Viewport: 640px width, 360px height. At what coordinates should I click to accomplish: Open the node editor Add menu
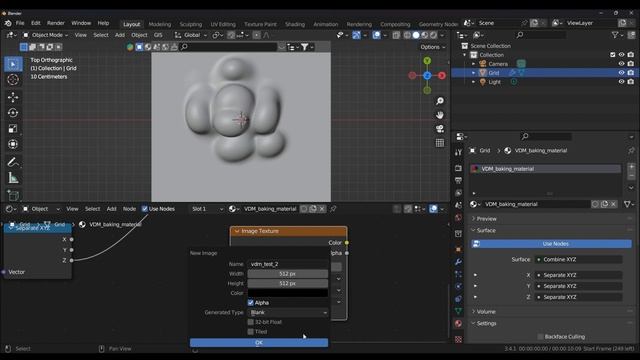click(111, 209)
